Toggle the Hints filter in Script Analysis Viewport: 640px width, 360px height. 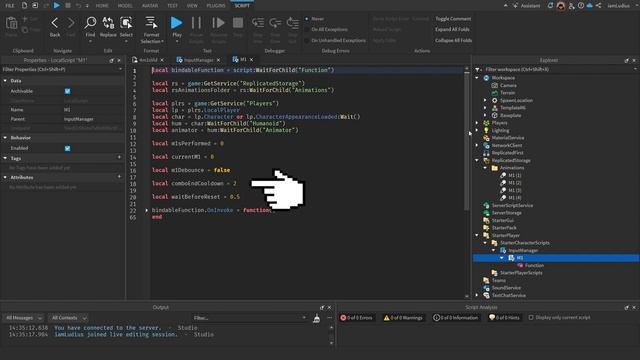(504, 318)
